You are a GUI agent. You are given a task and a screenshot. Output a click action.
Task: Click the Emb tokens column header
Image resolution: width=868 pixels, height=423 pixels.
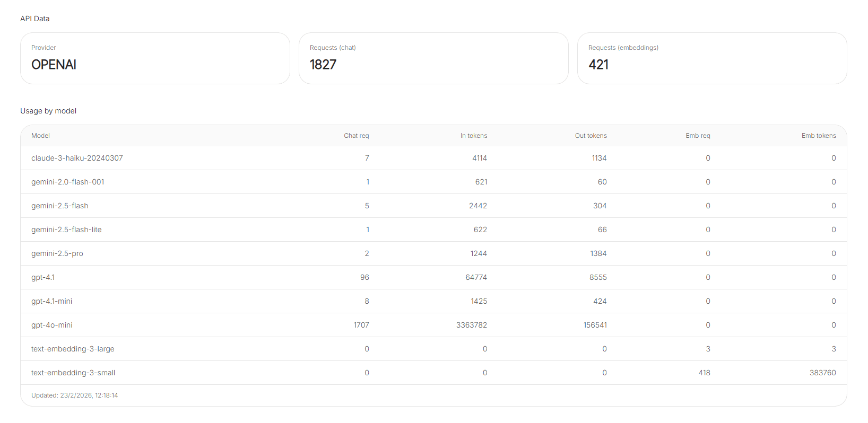[818, 136]
